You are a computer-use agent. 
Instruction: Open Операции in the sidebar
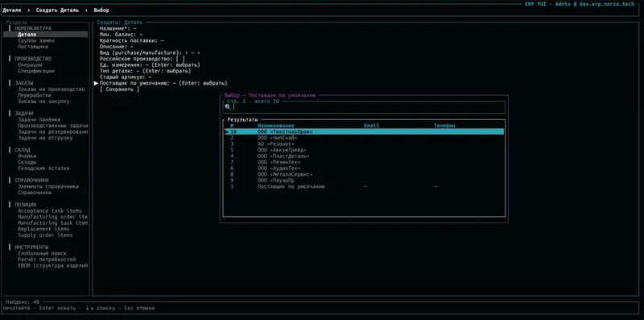(x=30, y=65)
